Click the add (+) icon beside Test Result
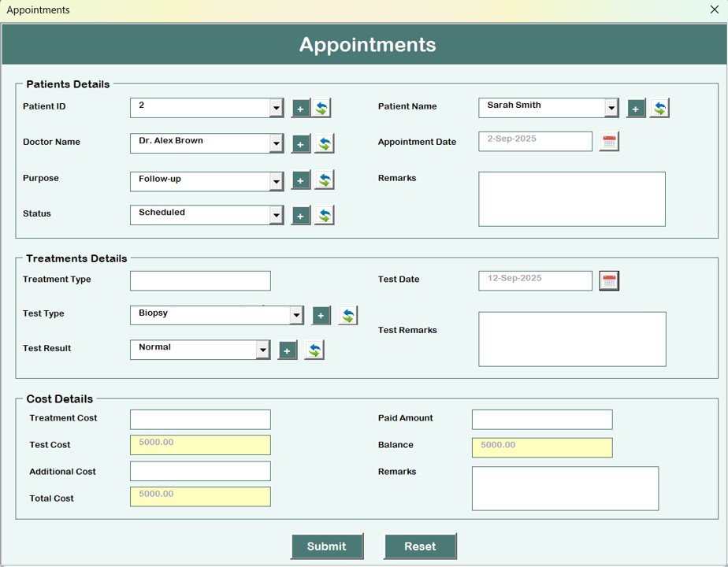Viewport: 728px width, 567px height. (x=288, y=350)
